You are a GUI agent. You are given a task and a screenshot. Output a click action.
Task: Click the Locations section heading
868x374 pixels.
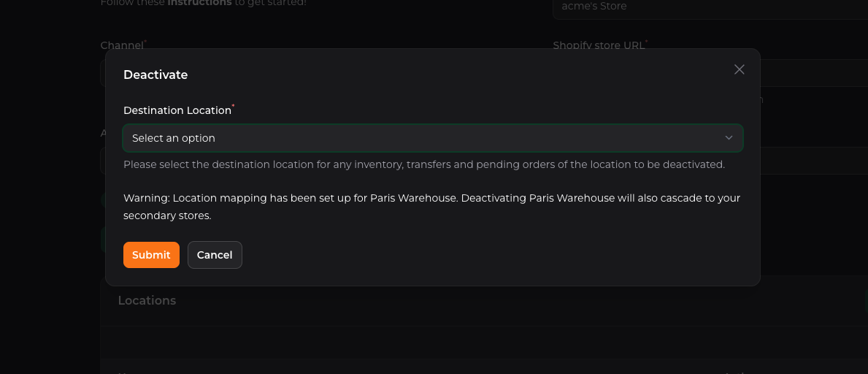tap(147, 300)
